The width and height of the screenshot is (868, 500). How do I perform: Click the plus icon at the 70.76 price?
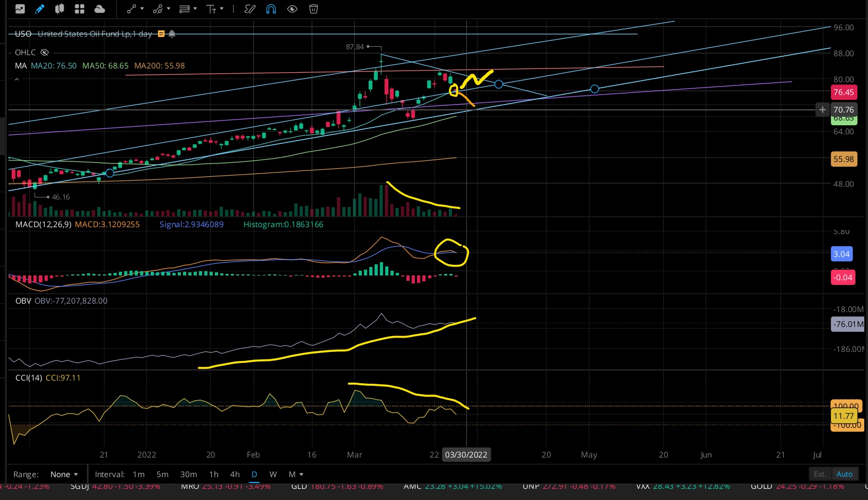click(822, 110)
